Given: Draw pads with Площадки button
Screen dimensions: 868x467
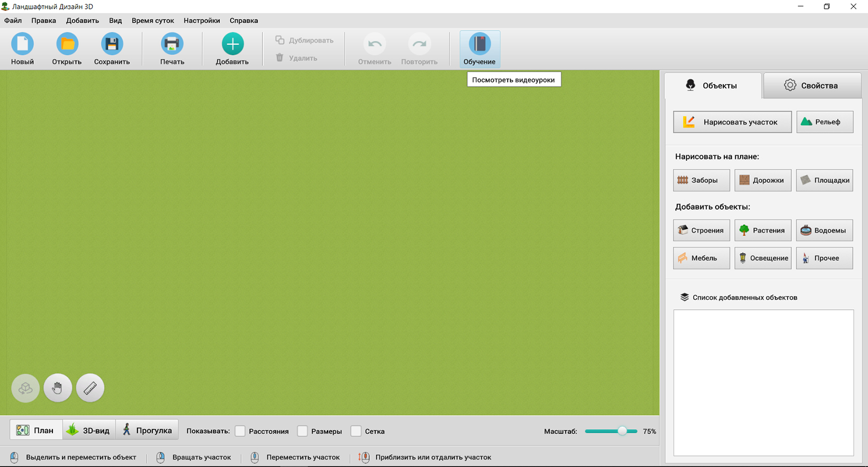Looking at the screenshot, I should pyautogui.click(x=824, y=180).
